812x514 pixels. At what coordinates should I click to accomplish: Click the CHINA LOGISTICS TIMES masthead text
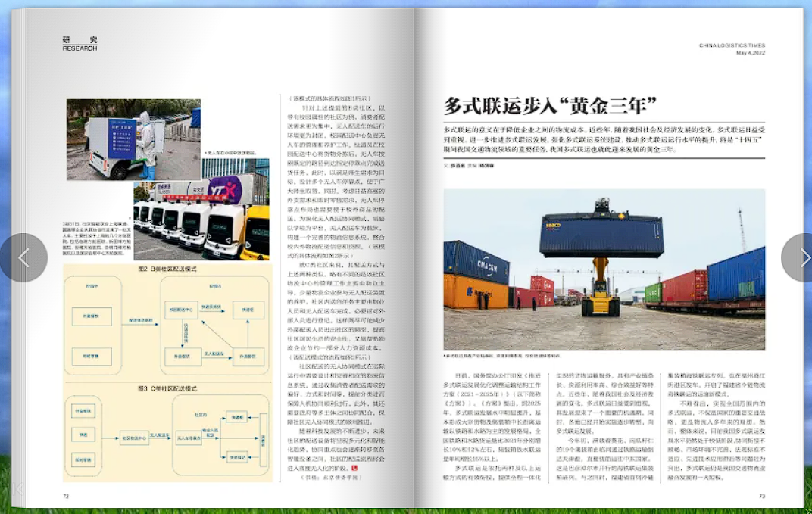(x=732, y=45)
